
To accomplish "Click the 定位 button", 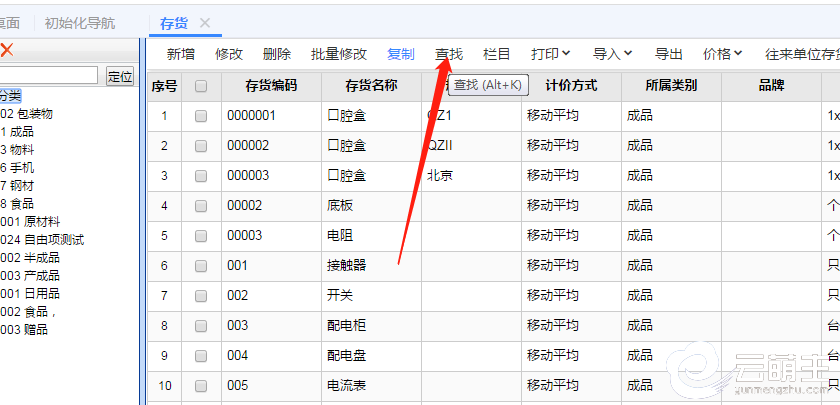I will [x=120, y=76].
